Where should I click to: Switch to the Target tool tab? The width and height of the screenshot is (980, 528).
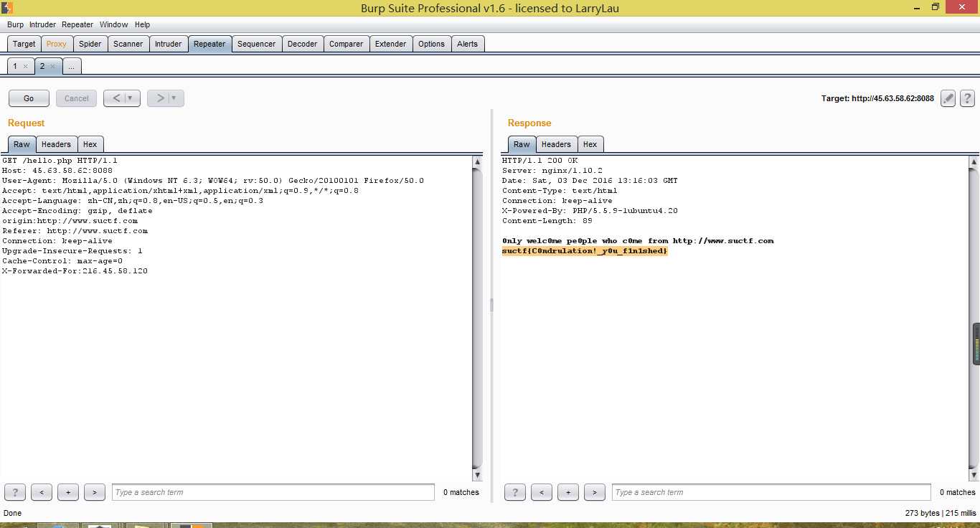coord(24,44)
